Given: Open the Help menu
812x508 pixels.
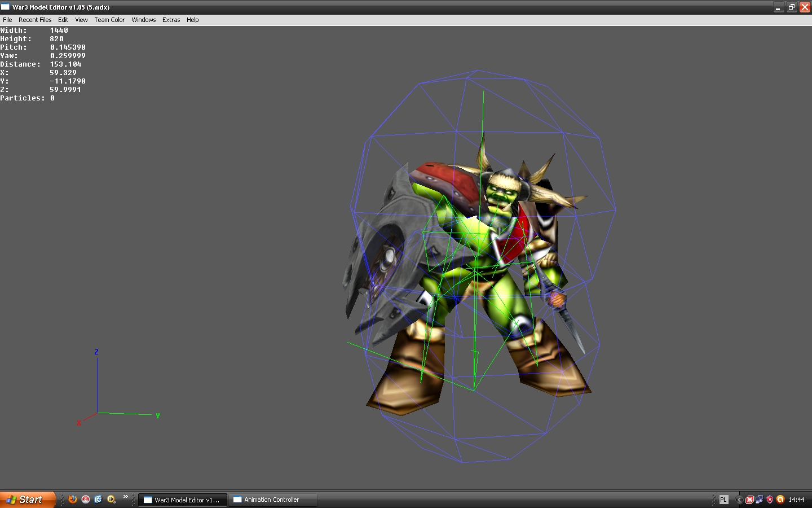Looking at the screenshot, I should [193, 20].
